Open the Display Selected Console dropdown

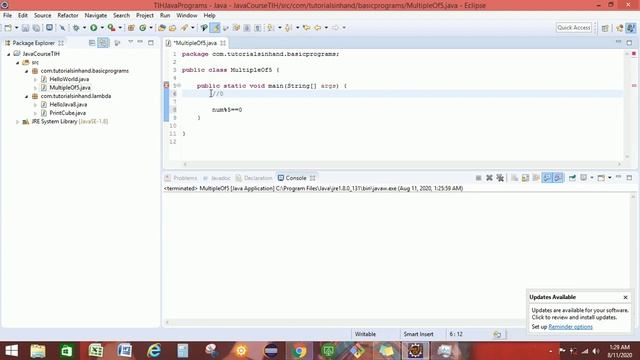click(x=591, y=178)
